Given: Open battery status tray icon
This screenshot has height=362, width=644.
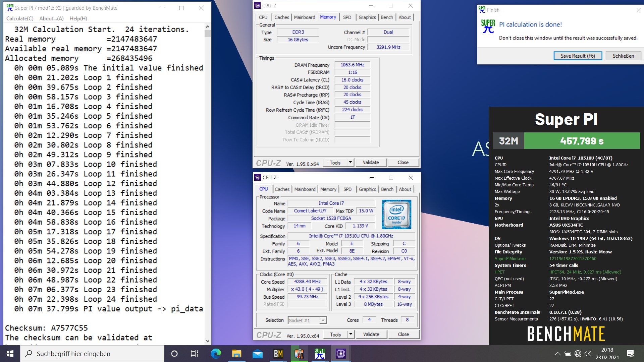Looking at the screenshot, I should pyautogui.click(x=568, y=354).
